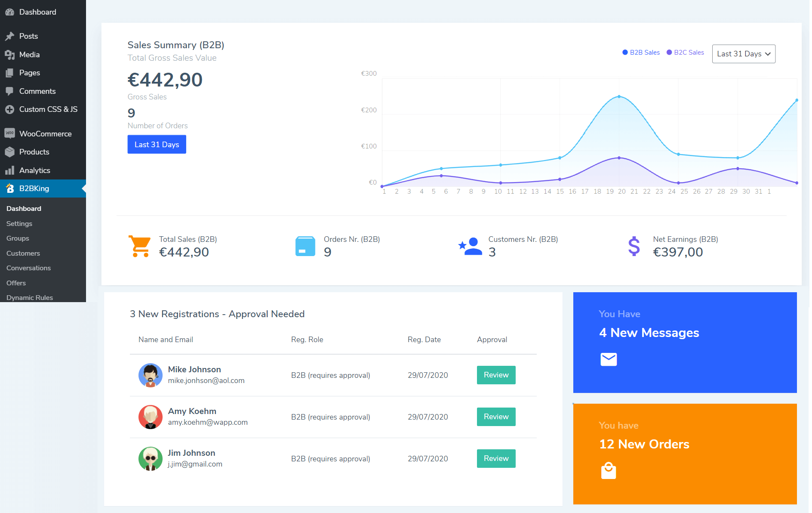Click Amy Koehm's avatar picture

click(x=150, y=417)
